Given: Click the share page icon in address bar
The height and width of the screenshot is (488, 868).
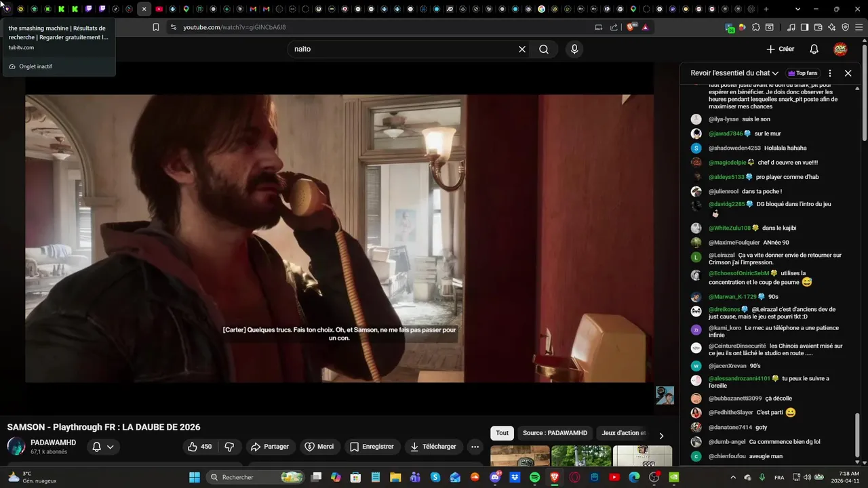Looking at the screenshot, I should [614, 27].
